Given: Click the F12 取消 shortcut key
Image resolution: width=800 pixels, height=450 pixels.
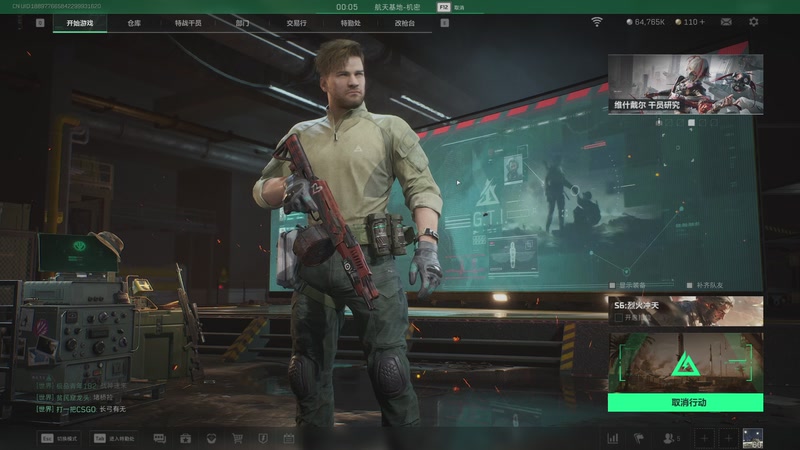Looking at the screenshot, I should [451, 7].
